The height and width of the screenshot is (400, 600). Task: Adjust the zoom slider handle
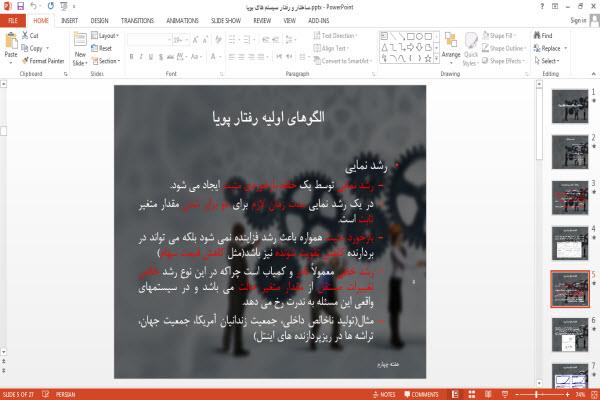(x=536, y=395)
